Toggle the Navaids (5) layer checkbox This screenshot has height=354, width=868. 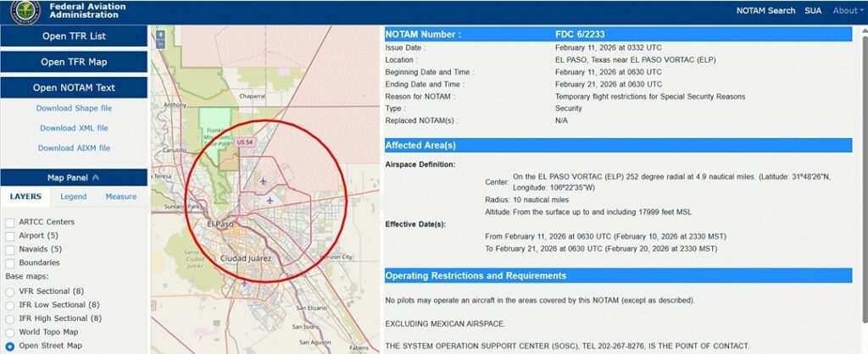10,249
